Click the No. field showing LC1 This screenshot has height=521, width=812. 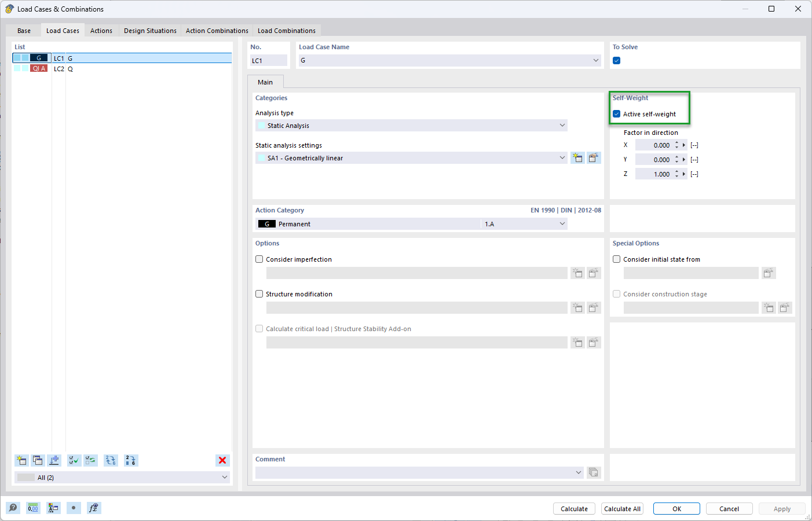pyautogui.click(x=269, y=60)
